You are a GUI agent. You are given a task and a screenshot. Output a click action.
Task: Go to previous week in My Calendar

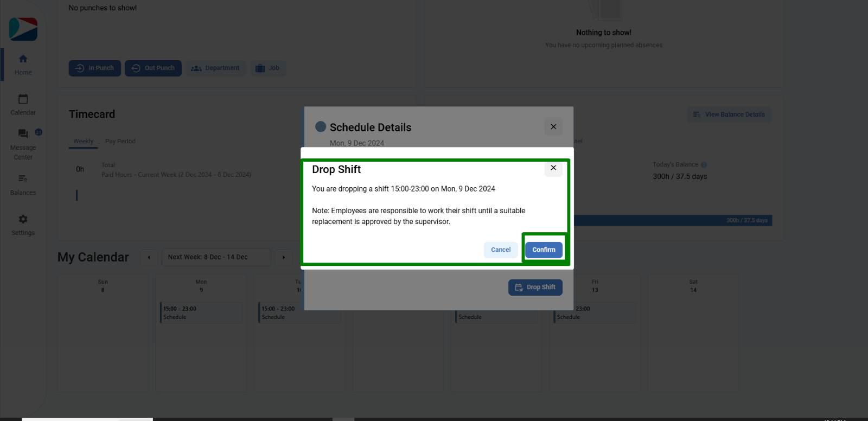[149, 257]
